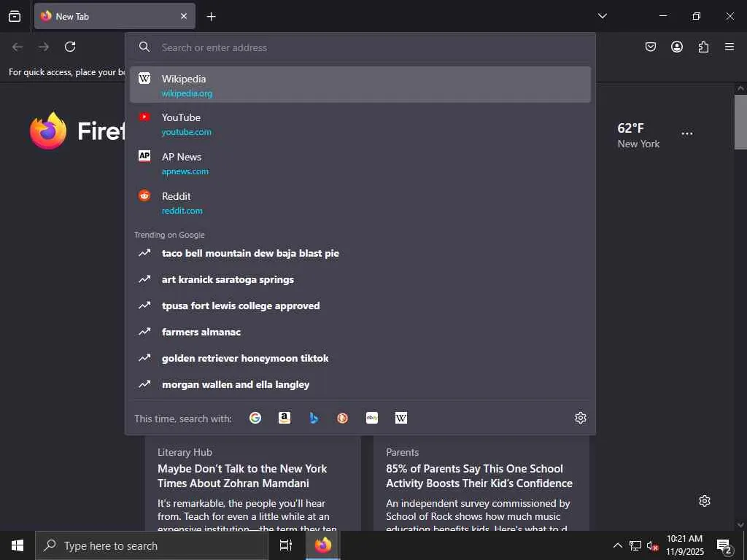
Task: Search this time with Bing icon
Action: point(314,418)
